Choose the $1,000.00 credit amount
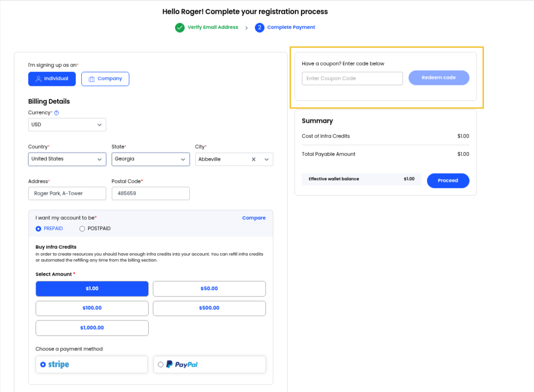This screenshot has height=392, width=534. (92, 328)
